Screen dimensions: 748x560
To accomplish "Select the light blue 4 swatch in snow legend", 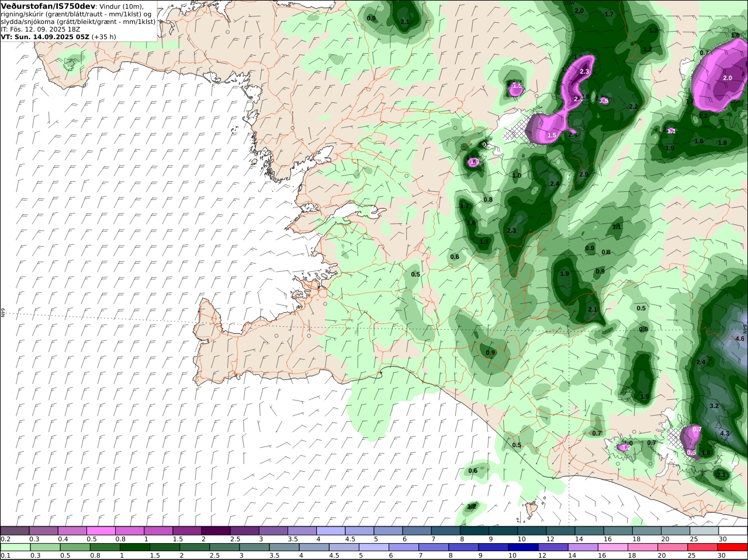I will point(331,531).
